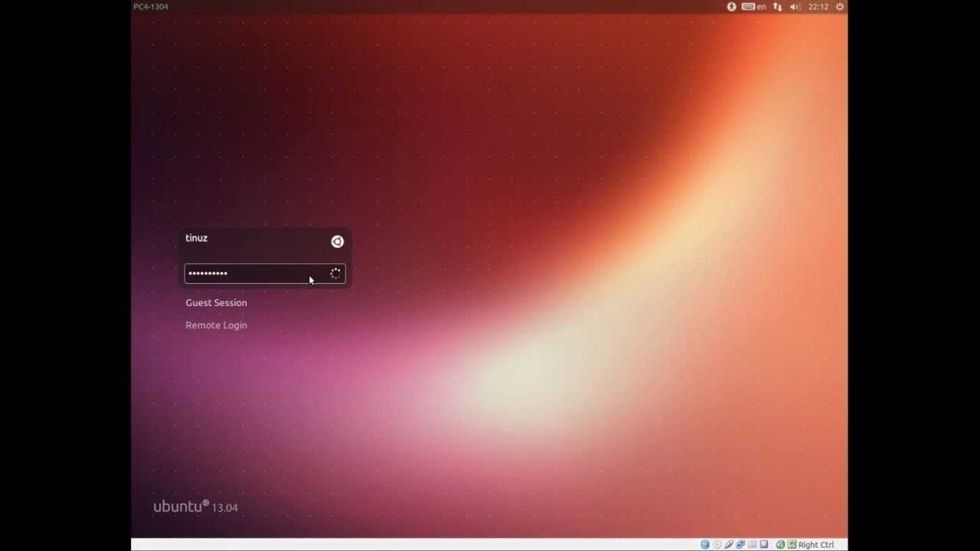Click the Right Ctrl host key label
The image size is (980, 551).
[815, 544]
